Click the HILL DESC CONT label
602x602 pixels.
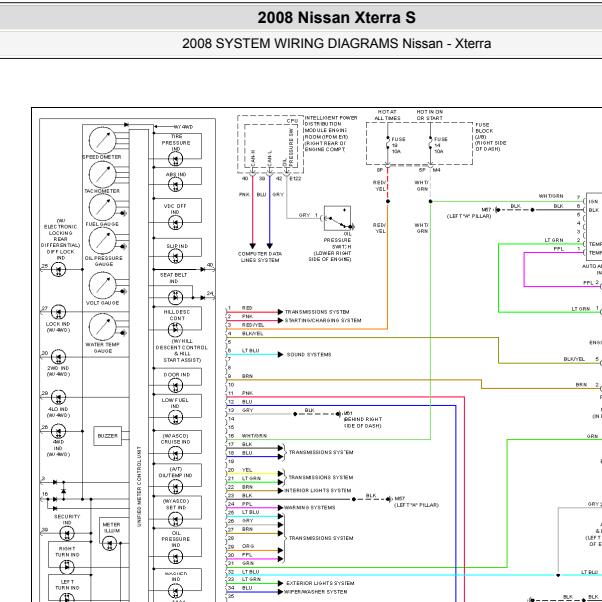point(177,315)
